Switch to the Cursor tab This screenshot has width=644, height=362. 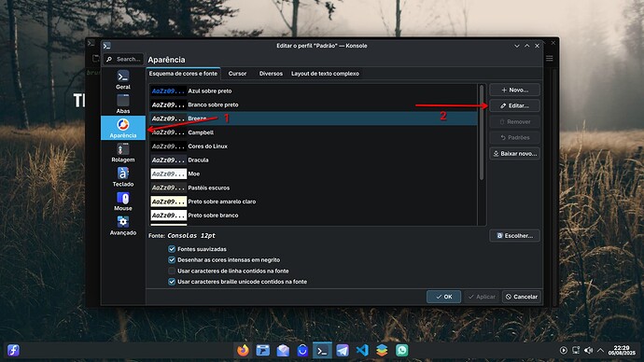(237, 74)
